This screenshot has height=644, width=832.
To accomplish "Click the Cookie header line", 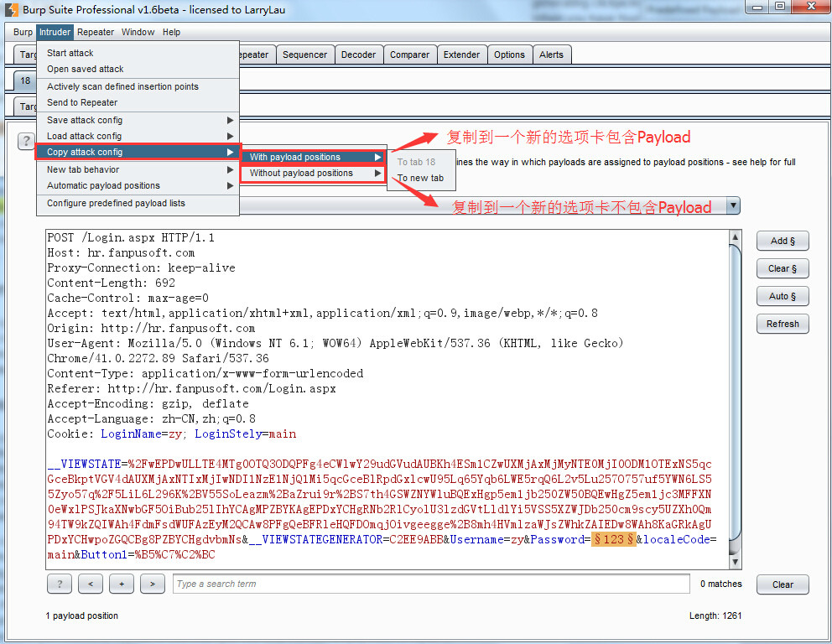I will [172, 434].
